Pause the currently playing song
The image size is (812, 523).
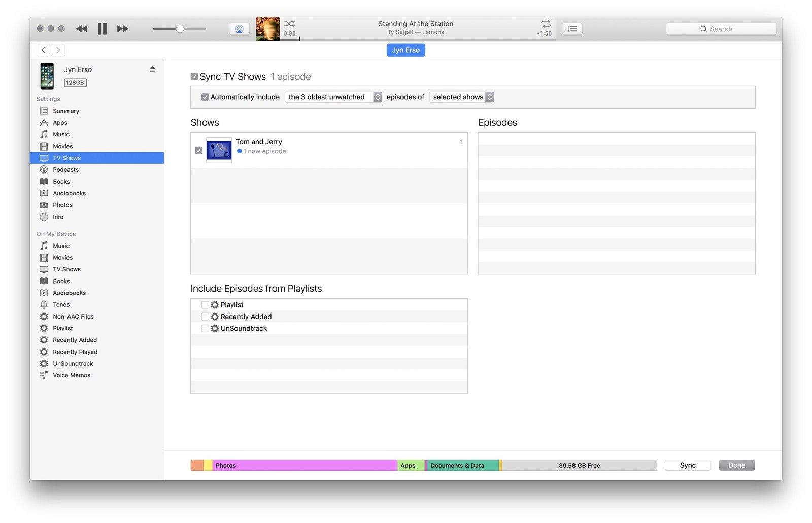coord(102,29)
